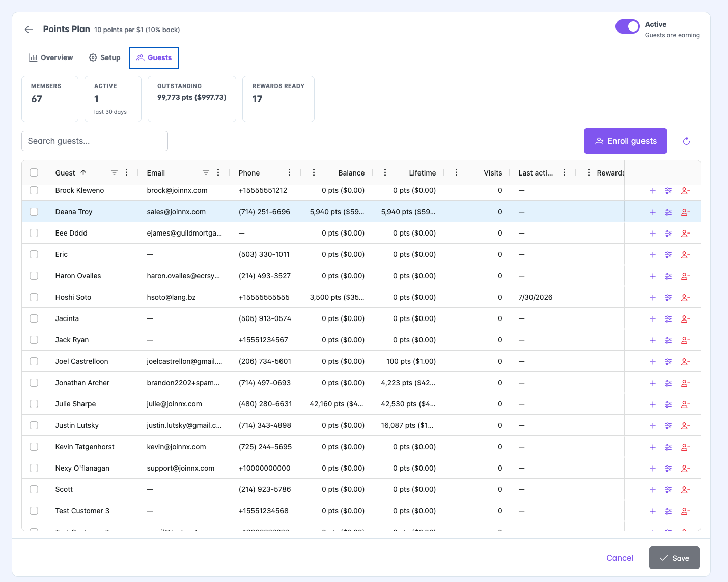Open Last activity column options menu
Image resolution: width=728 pixels, height=582 pixels.
point(565,172)
